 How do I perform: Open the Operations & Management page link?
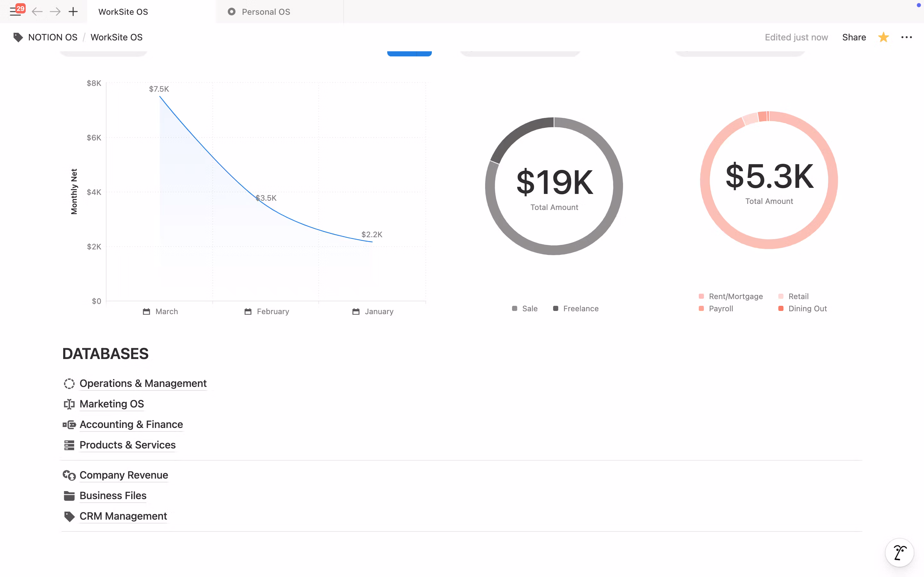pyautogui.click(x=143, y=383)
